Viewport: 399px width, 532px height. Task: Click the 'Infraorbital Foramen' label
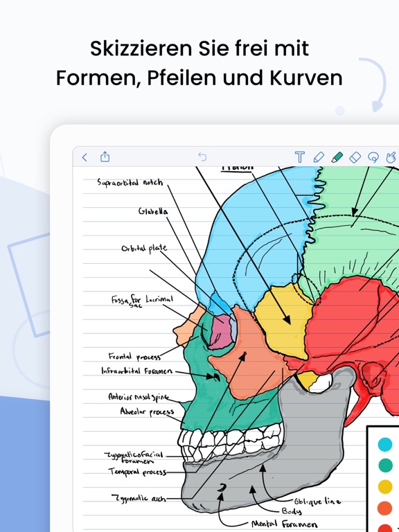[136, 371]
